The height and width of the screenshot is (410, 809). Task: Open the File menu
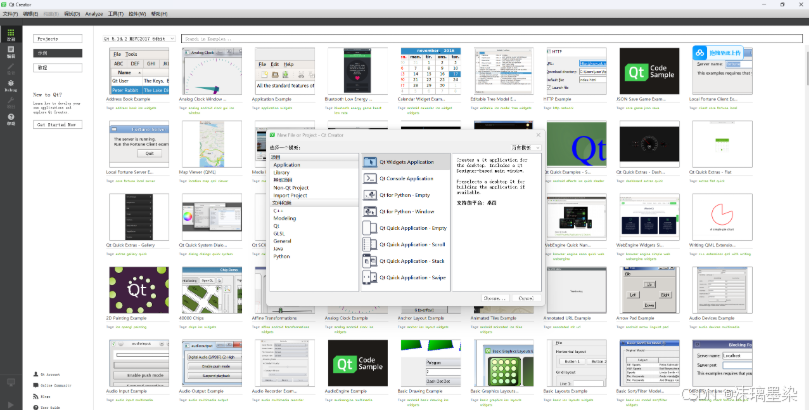[10, 14]
